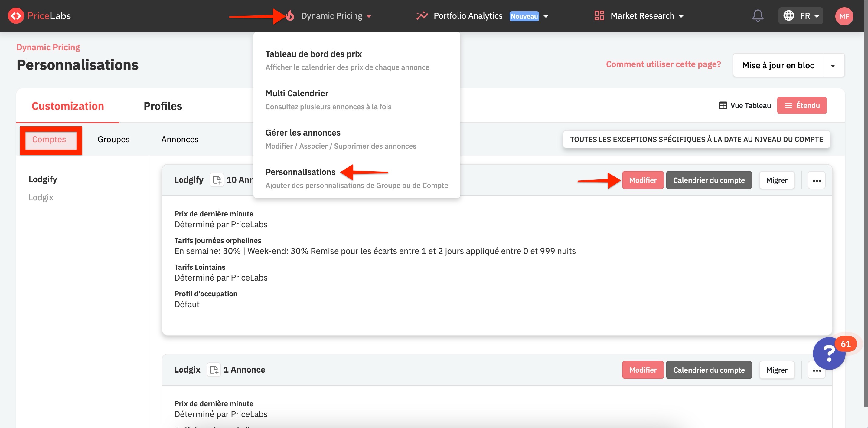Click Migrer for Lodgix account
The height and width of the screenshot is (428, 868).
777,370
